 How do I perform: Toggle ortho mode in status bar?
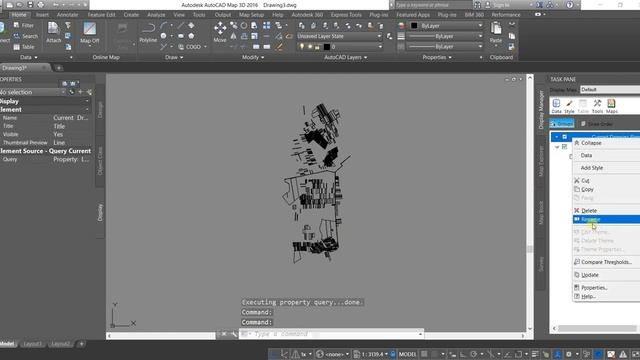click(x=463, y=354)
